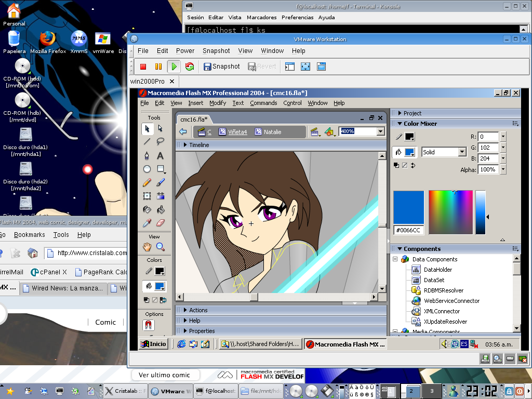Select the Pen tool in Flash
This screenshot has height=399, width=532.
(x=147, y=155)
